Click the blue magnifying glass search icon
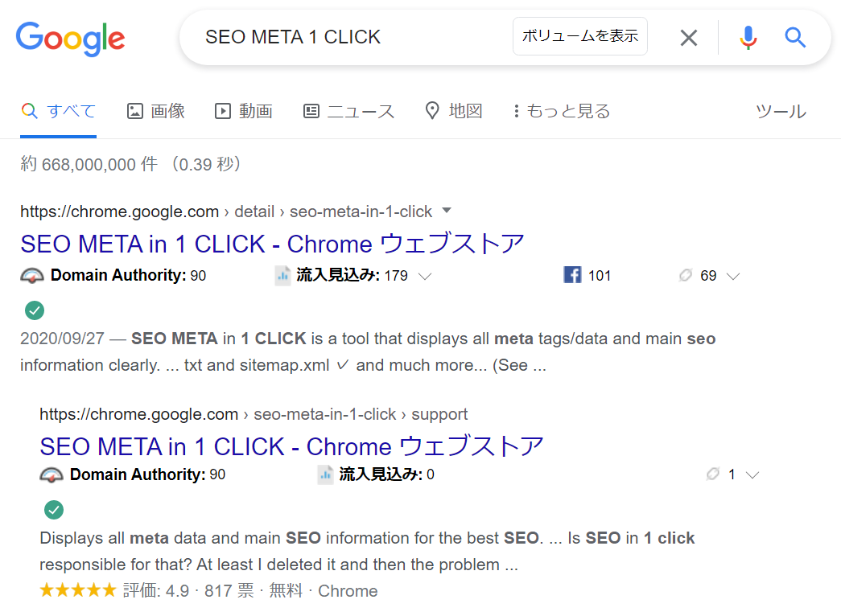 pyautogui.click(x=795, y=37)
